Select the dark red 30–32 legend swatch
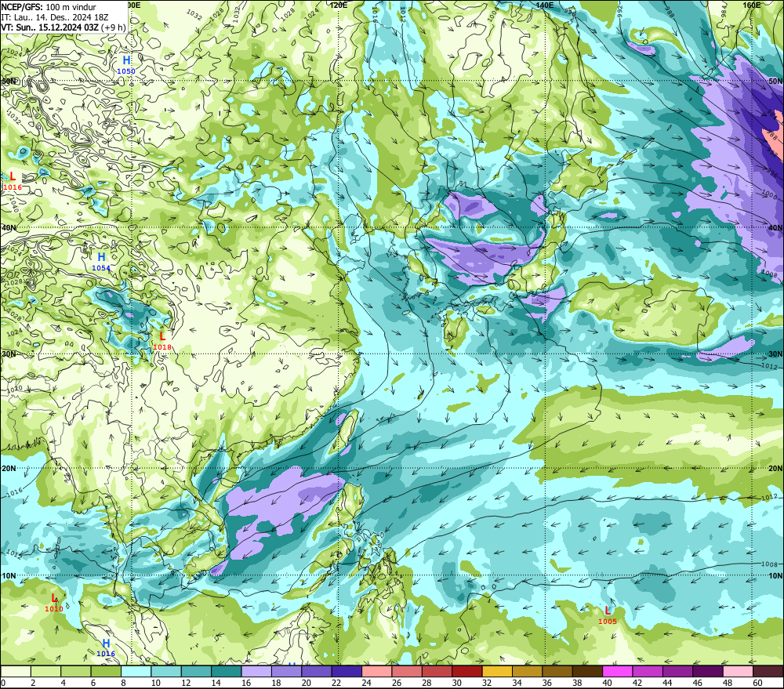The height and width of the screenshot is (689, 784). point(467,671)
